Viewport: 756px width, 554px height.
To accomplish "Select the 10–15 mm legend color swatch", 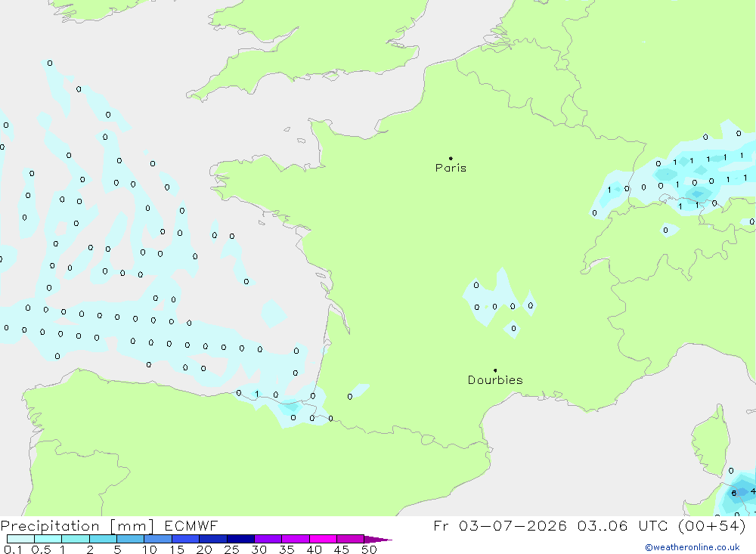I will (158, 539).
